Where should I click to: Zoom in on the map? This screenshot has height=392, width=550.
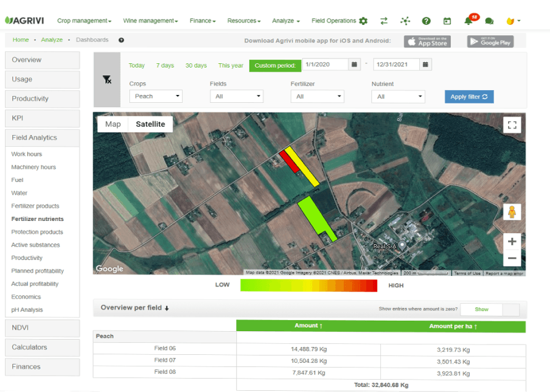click(512, 242)
